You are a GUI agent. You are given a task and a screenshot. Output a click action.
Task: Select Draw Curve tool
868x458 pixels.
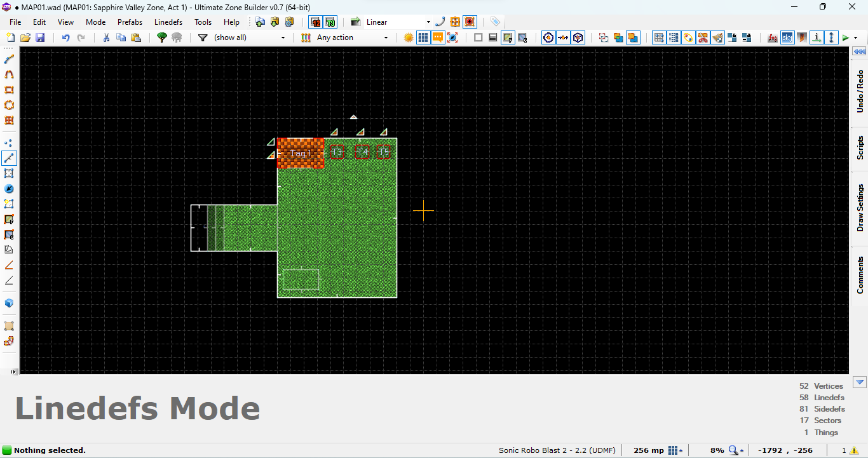(9, 75)
